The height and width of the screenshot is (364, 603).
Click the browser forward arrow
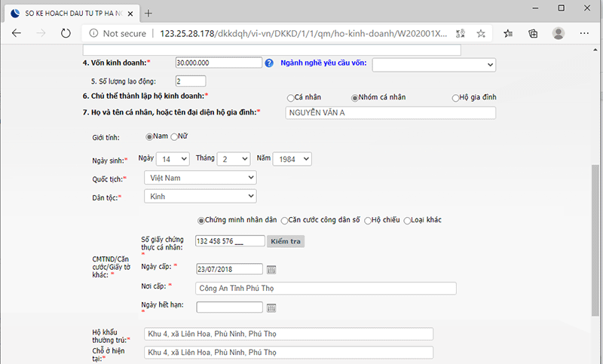pyautogui.click(x=41, y=33)
